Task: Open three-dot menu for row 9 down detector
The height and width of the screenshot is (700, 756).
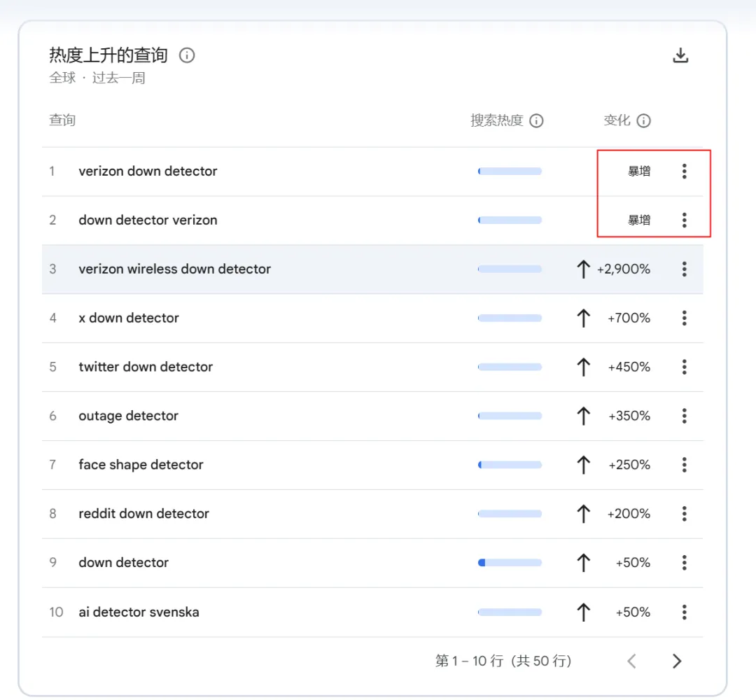Action: pyautogui.click(x=684, y=563)
